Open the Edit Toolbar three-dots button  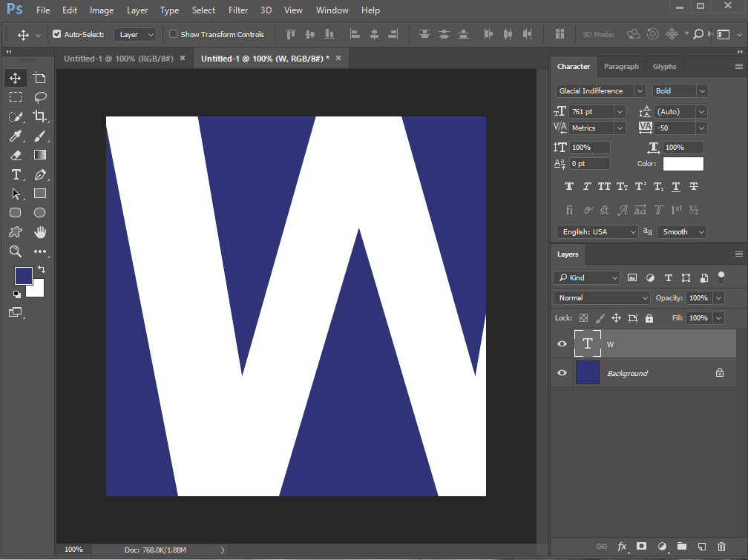tap(40, 251)
